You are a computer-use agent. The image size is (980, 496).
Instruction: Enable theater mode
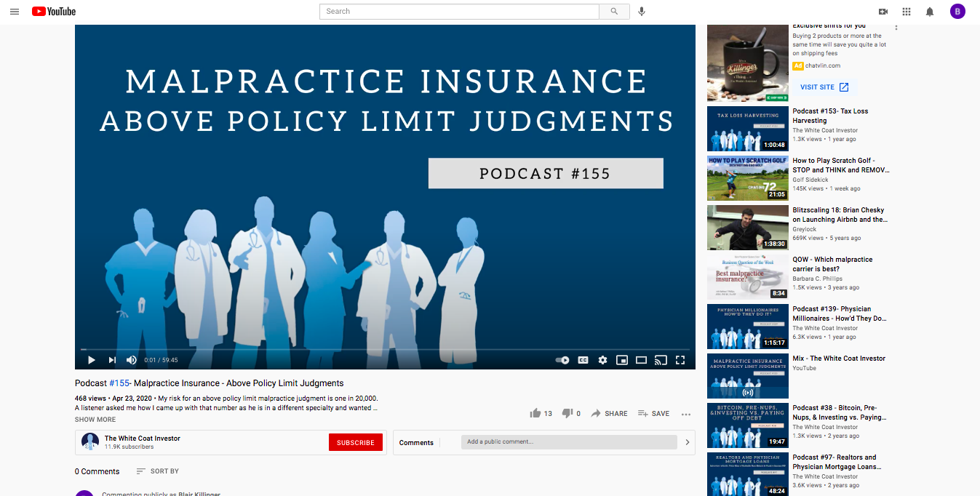(641, 360)
